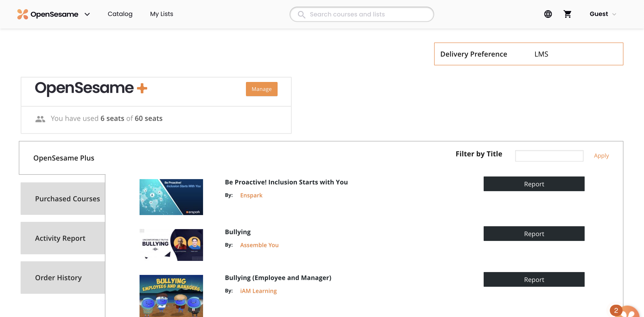Viewport: 644px width, 317px height.
Task: Focus the Filter by Title field
Action: (549, 156)
